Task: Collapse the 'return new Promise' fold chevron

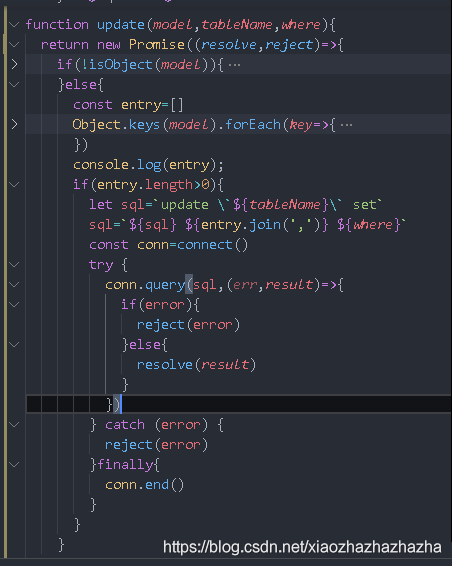Action: [x=14, y=45]
